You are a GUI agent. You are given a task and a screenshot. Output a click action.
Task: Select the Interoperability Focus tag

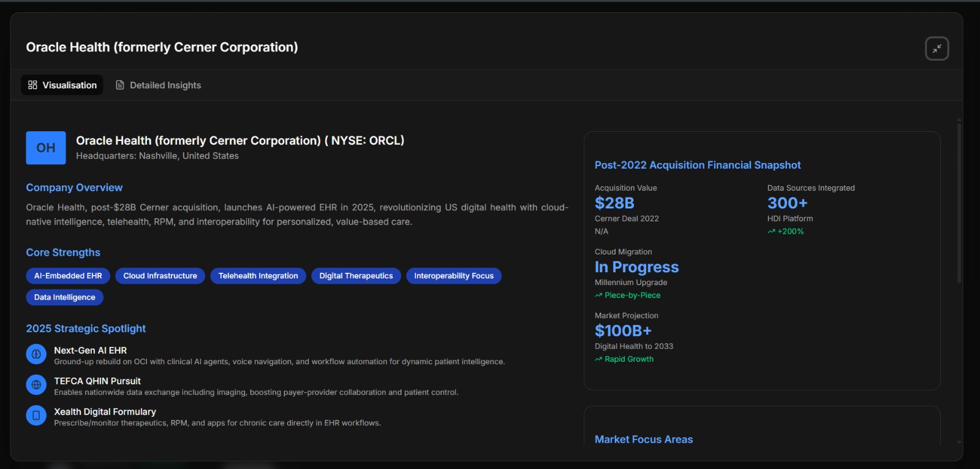(x=454, y=276)
